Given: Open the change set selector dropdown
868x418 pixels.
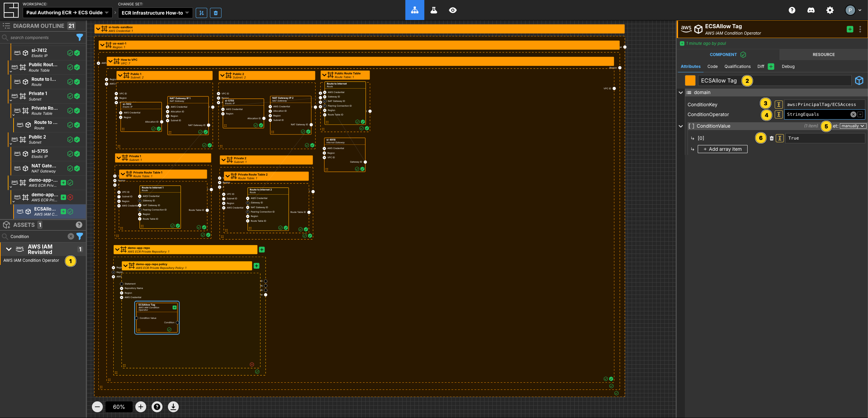Looking at the screenshot, I should click(x=155, y=13).
